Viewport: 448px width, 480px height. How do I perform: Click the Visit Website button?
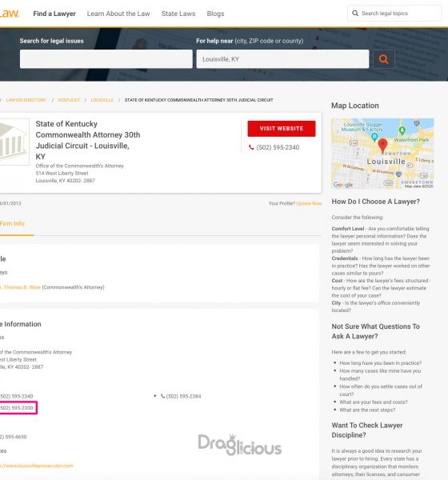coord(282,129)
